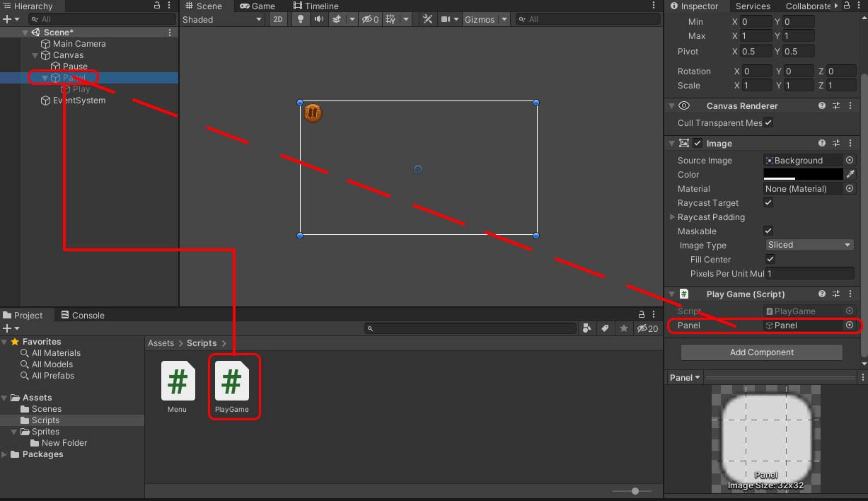Open the help icon for Canvas Renderer

[x=822, y=105]
